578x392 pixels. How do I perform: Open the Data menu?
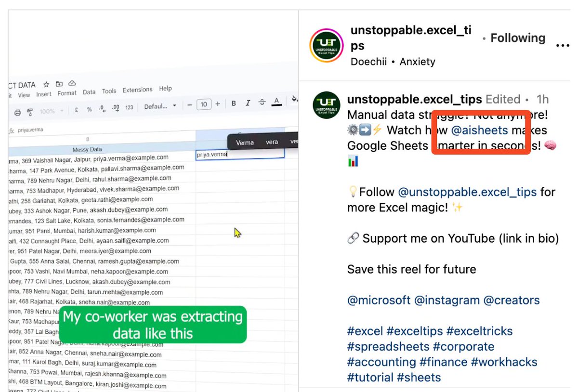[x=89, y=92]
